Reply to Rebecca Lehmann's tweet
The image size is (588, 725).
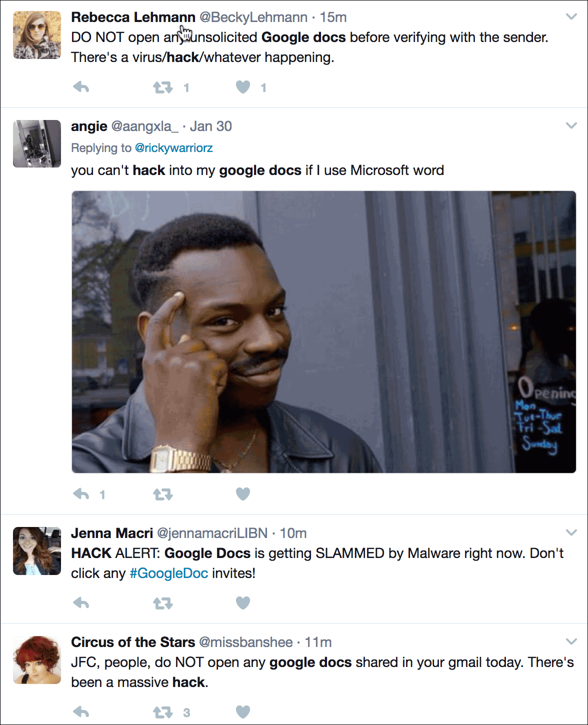point(81,87)
